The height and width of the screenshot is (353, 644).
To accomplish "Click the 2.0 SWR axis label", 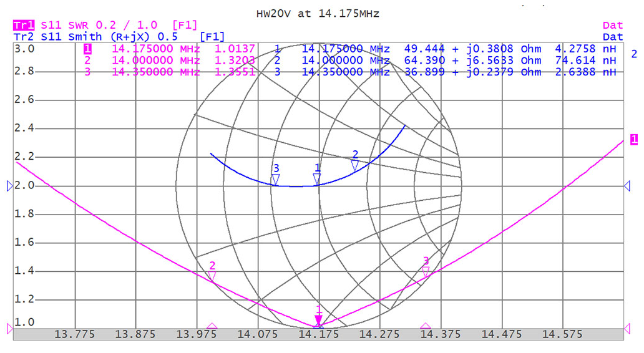I will click(x=24, y=185).
